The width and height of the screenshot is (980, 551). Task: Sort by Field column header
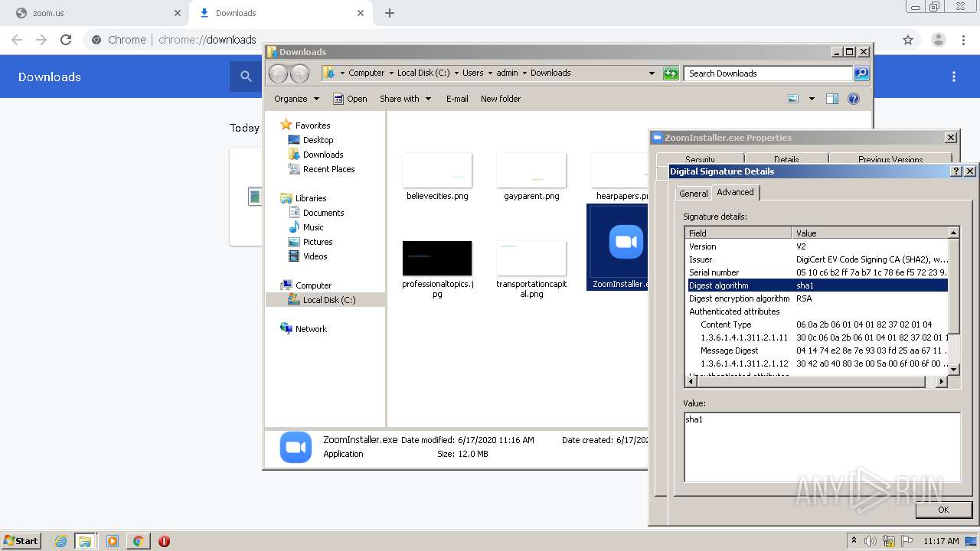738,233
